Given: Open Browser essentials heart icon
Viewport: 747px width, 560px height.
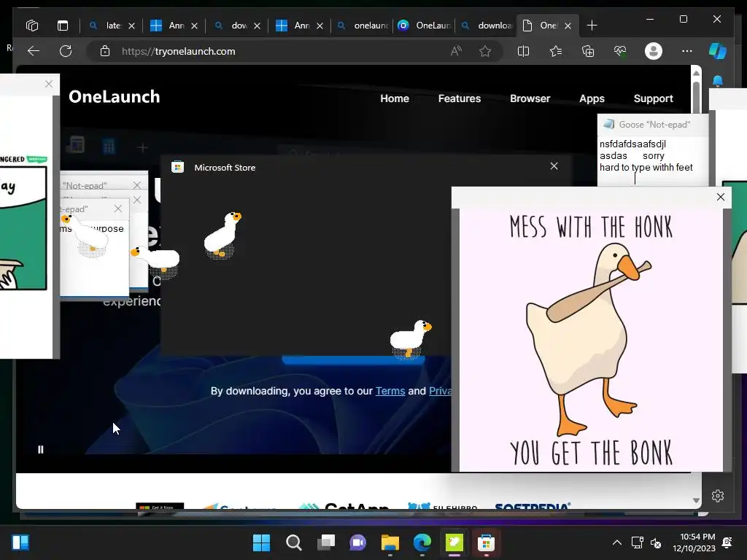Looking at the screenshot, I should click(620, 51).
